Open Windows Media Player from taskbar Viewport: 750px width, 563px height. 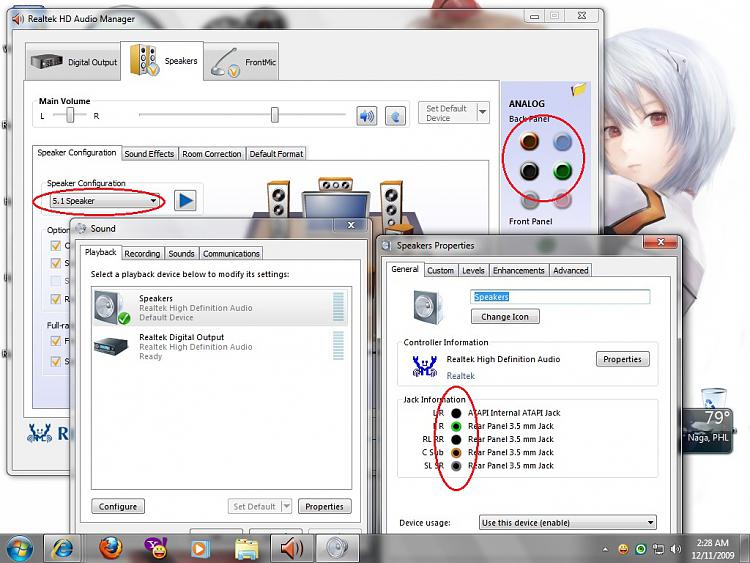point(200,549)
